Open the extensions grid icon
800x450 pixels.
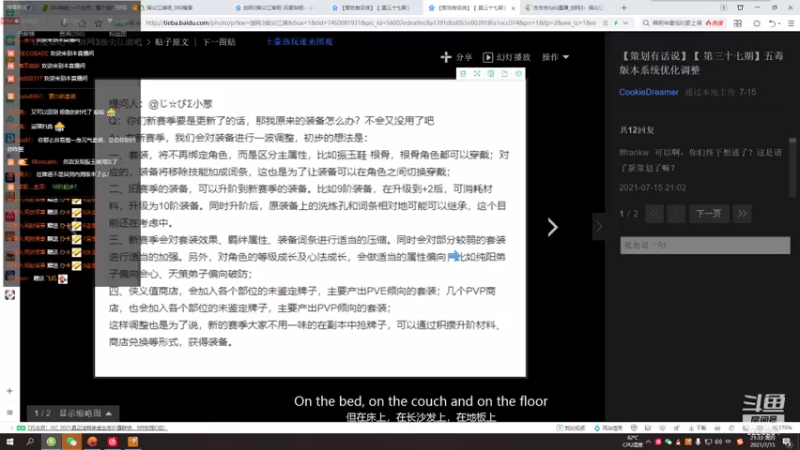[738, 23]
